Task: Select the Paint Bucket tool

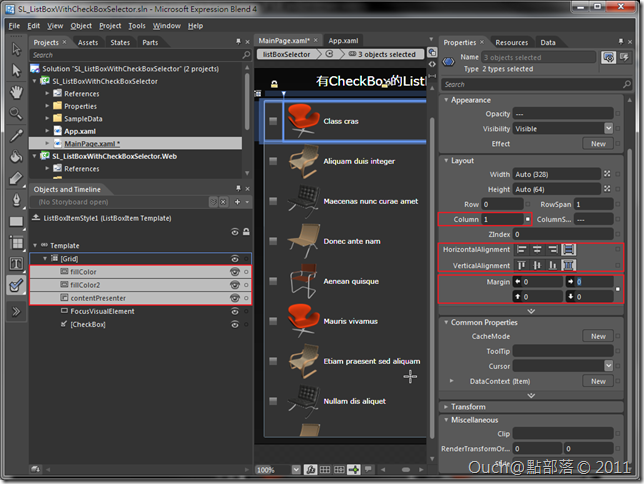Action: pos(16,156)
